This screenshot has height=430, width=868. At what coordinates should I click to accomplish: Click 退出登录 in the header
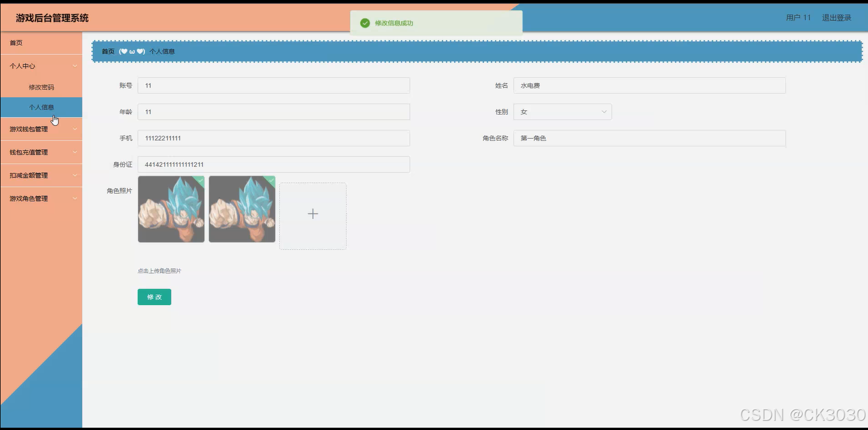click(x=836, y=18)
